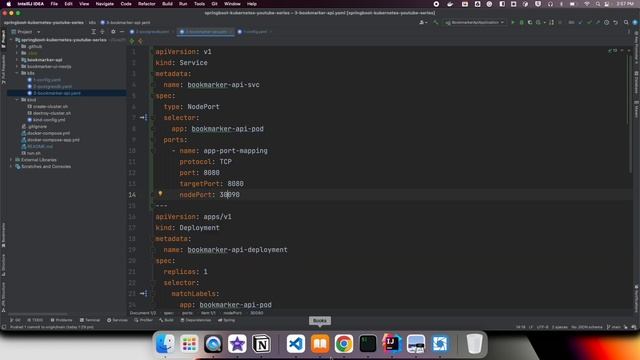Screen dimensions: 640x360
Task: Select docker-compose-app.yml in project tree
Action: pyautogui.click(x=53, y=140)
